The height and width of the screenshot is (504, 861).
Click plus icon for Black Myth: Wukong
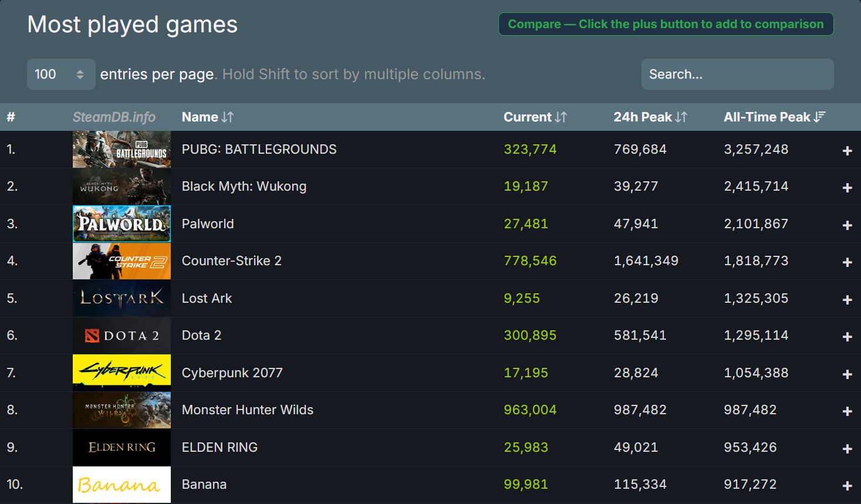[847, 188]
